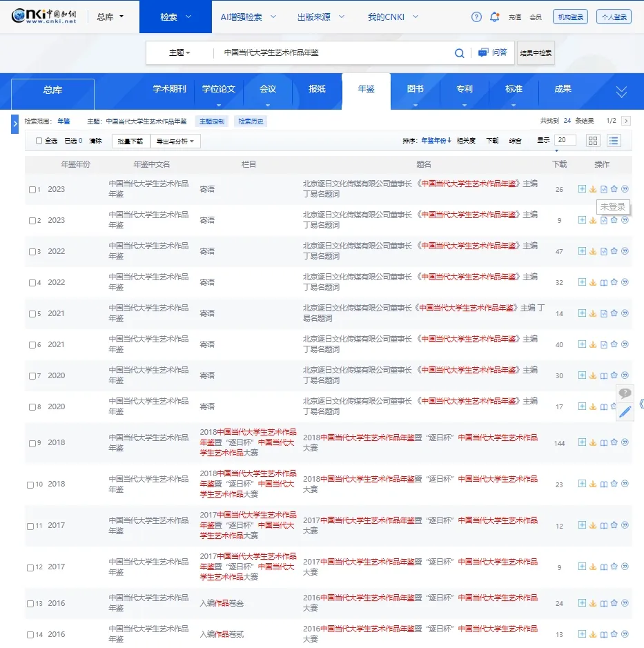Expand the database tabs chevron at right
Viewport: 644px width, 648px height.
coord(621,92)
